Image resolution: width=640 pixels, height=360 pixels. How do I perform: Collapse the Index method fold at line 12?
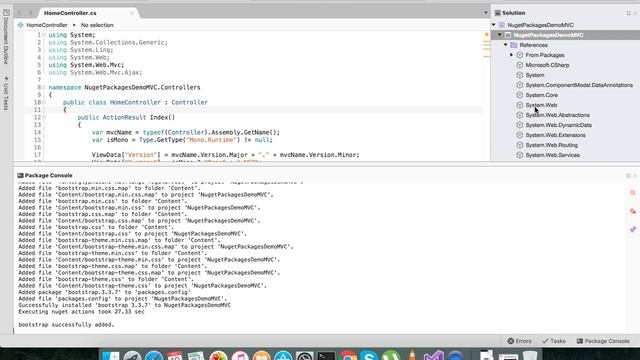[x=44, y=118]
